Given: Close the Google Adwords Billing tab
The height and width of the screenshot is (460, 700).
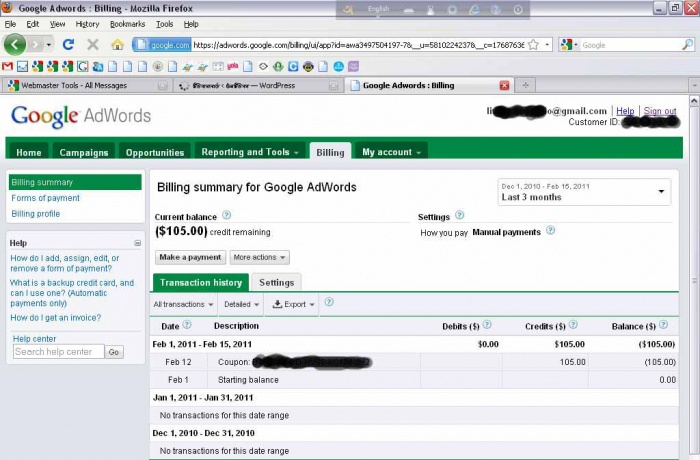Looking at the screenshot, I should [504, 85].
